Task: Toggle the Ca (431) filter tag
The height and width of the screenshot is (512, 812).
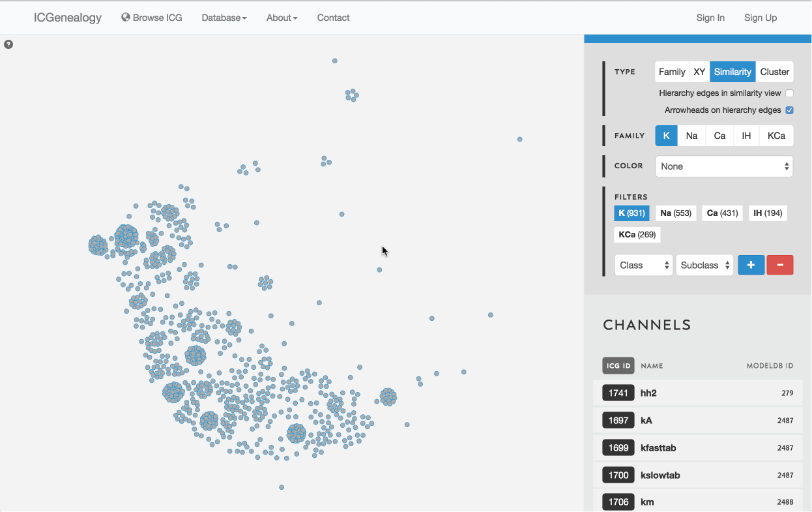Action: pyautogui.click(x=722, y=213)
